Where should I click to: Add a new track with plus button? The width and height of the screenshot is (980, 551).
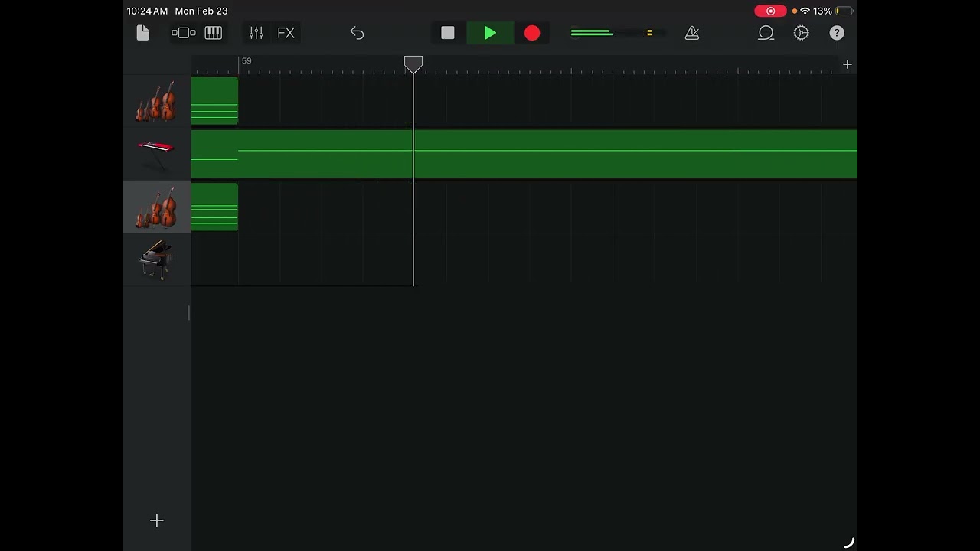pos(157,520)
